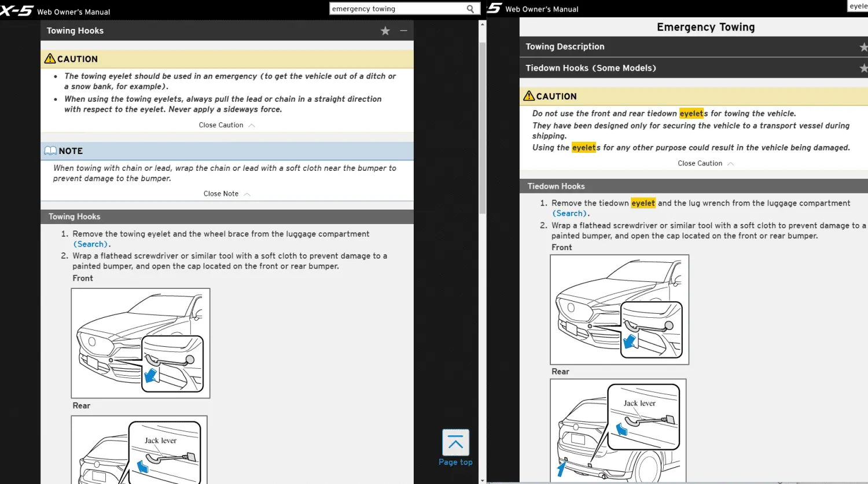Image resolution: width=868 pixels, height=484 pixels.
Task: Click the 'Towing Hooks' grey subheading bar
Action: [227, 217]
